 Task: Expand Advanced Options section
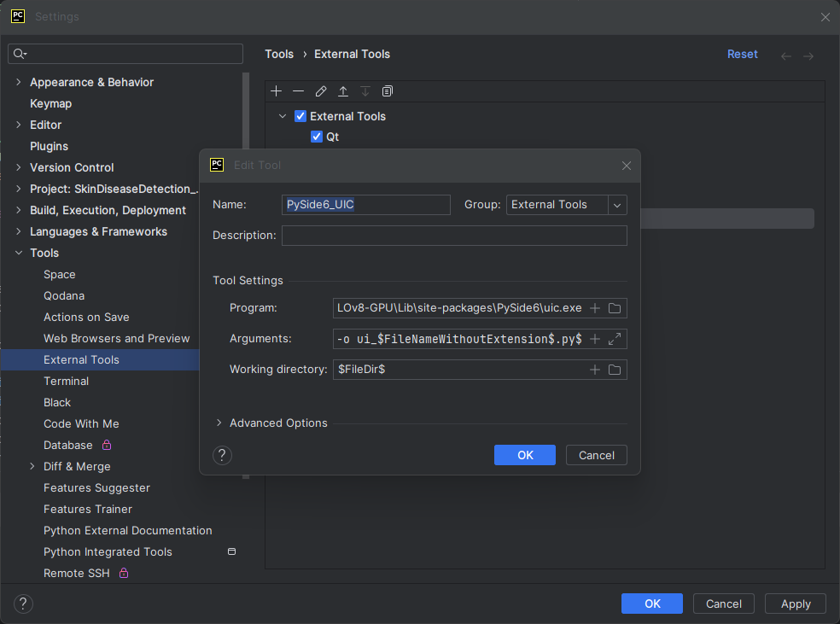click(x=219, y=423)
